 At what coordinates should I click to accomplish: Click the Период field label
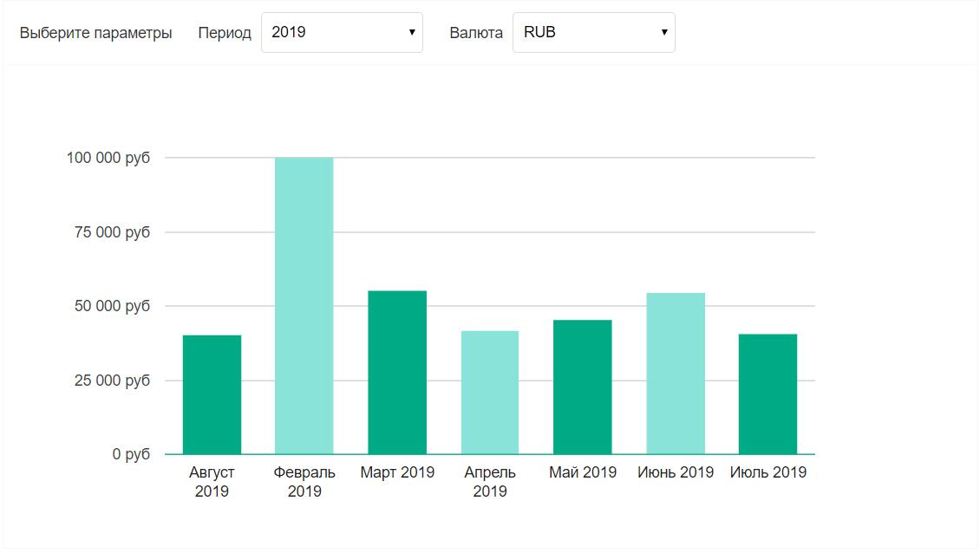pyautogui.click(x=225, y=33)
